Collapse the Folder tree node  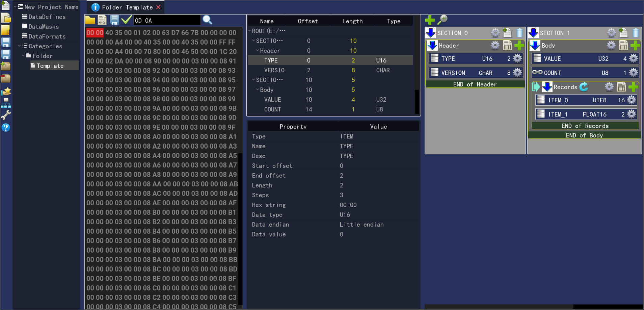tap(23, 56)
